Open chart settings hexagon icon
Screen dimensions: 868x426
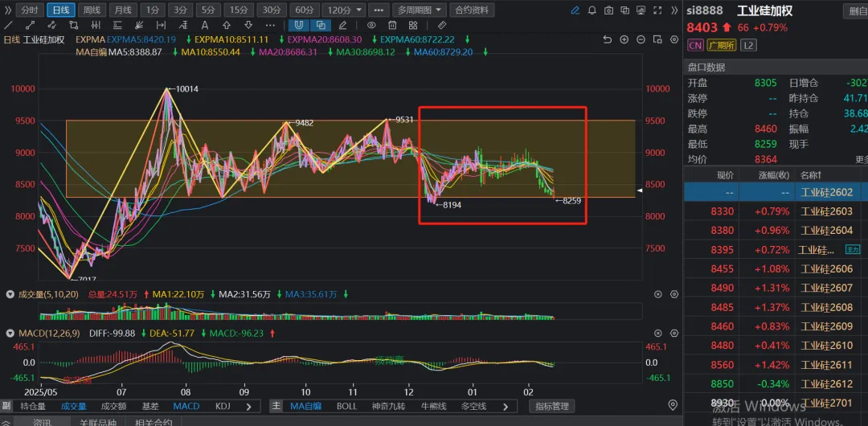674,39
